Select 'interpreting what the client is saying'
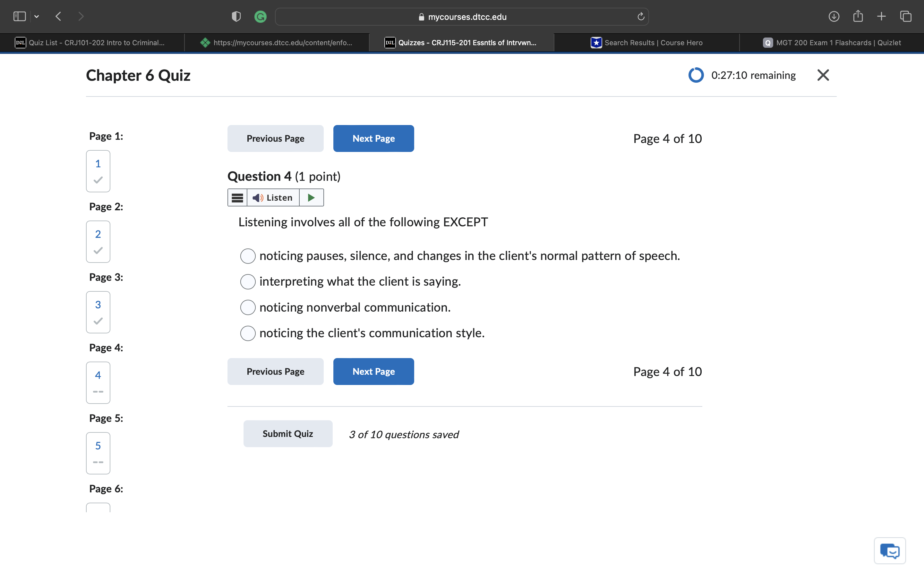The image size is (924, 577). [248, 282]
